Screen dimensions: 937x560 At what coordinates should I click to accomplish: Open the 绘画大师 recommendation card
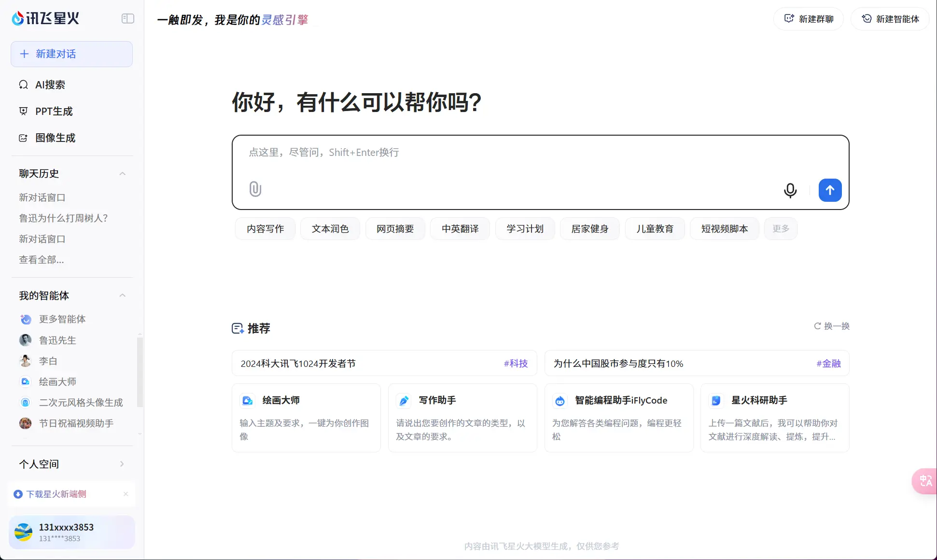click(x=306, y=418)
